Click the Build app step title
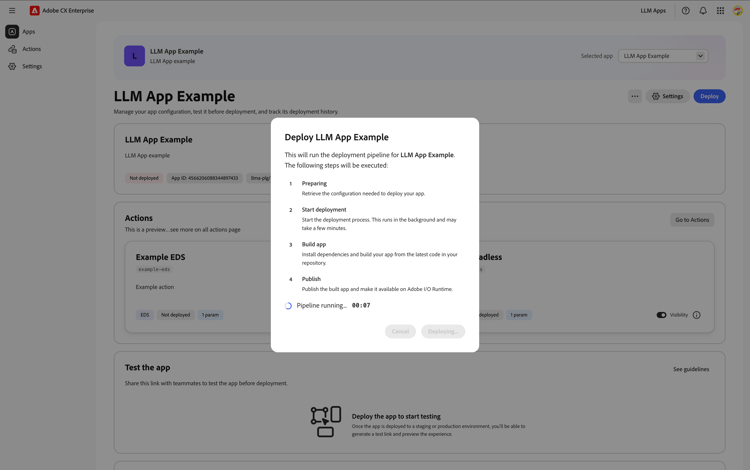This screenshot has height=470, width=750. click(x=314, y=244)
